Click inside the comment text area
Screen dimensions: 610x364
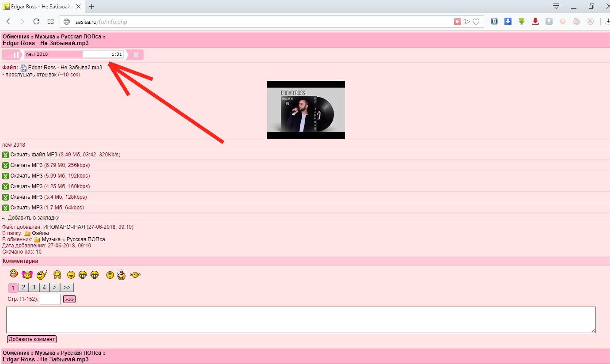[x=300, y=320]
